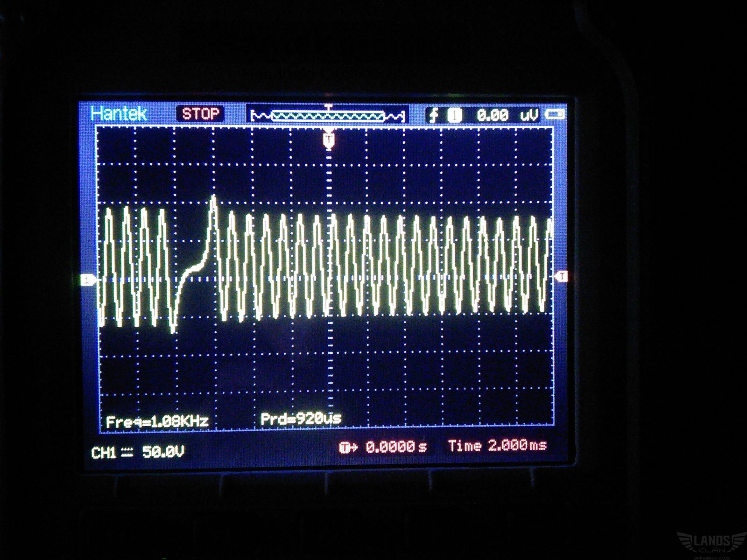
Task: Click the channel 1 ground marker on left edge
Action: click(x=87, y=280)
